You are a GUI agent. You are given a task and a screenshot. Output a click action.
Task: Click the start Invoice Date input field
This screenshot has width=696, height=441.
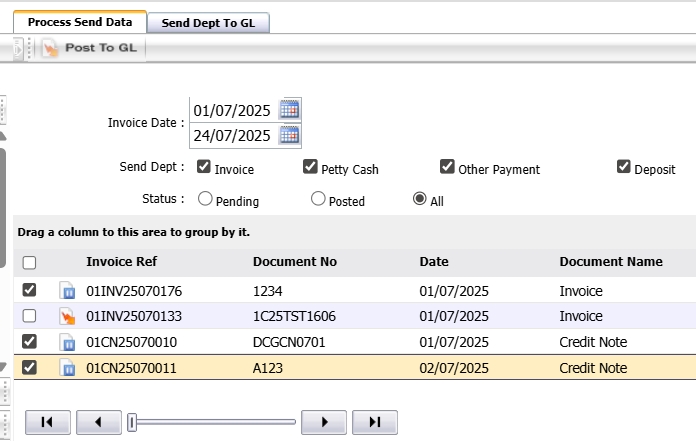pos(232,110)
